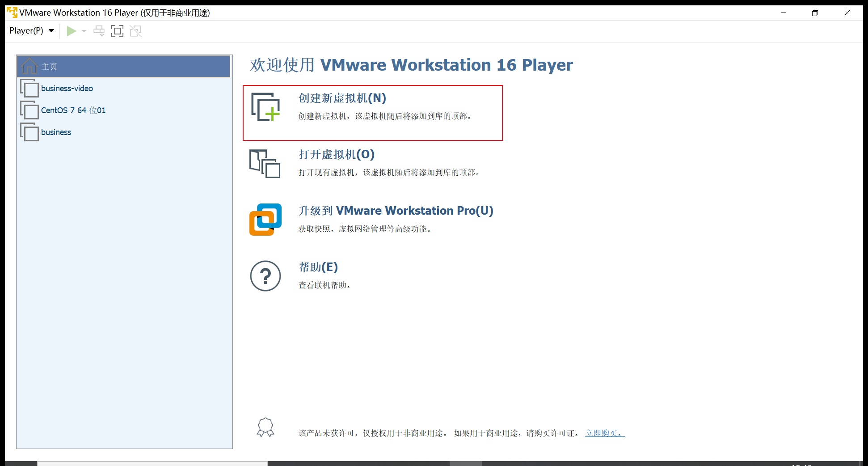The image size is (868, 466).
Task: Select the business virtual machine entry
Action: (124, 132)
